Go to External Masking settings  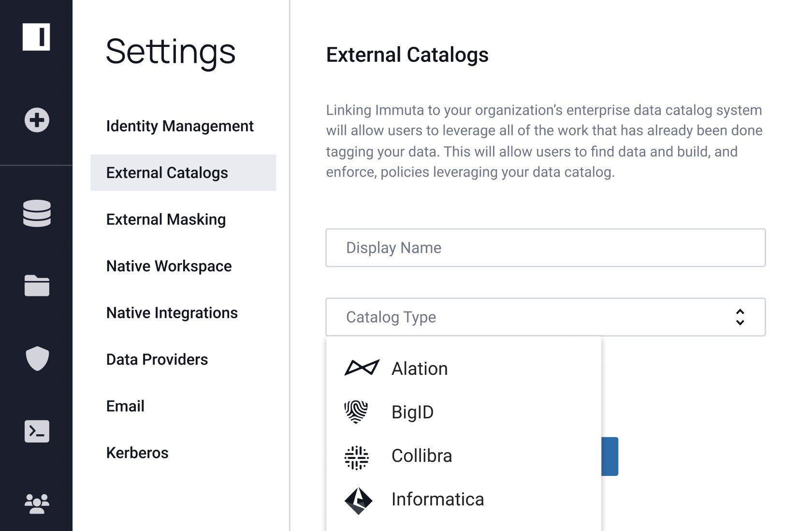point(166,220)
